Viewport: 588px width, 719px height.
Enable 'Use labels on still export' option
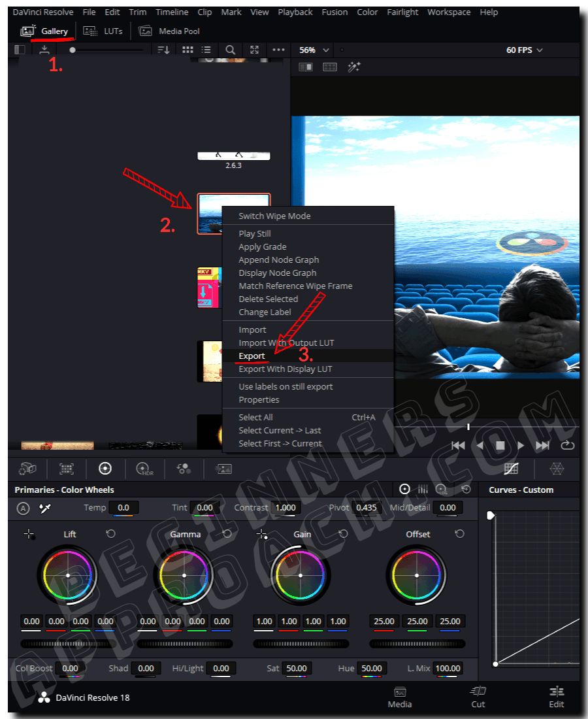tap(286, 386)
